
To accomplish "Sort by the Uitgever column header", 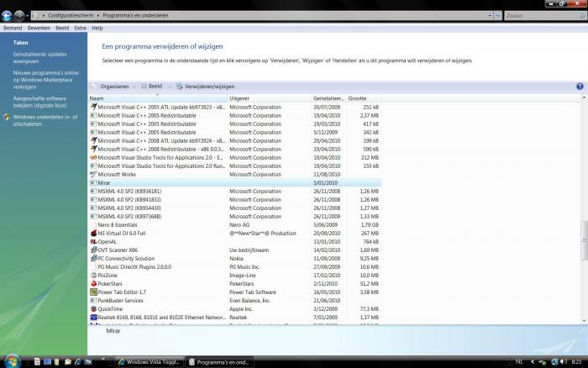I will point(270,98).
